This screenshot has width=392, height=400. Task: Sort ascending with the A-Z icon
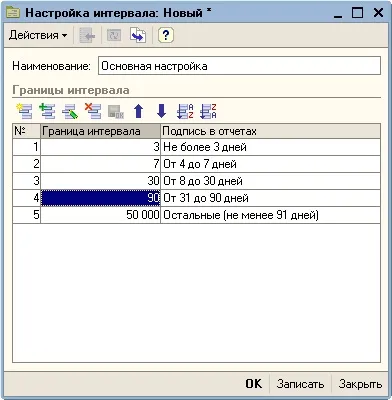185,111
